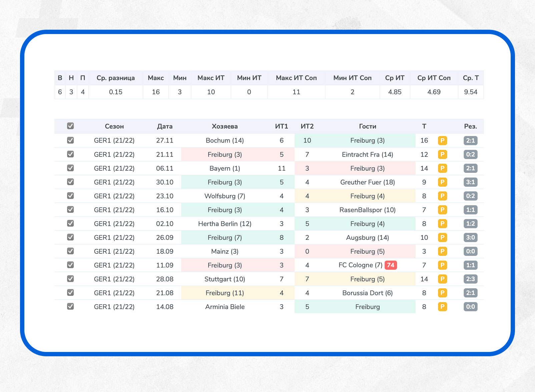Sort by the Гости column header
Screen dimensions: 535x392
tap(367, 126)
